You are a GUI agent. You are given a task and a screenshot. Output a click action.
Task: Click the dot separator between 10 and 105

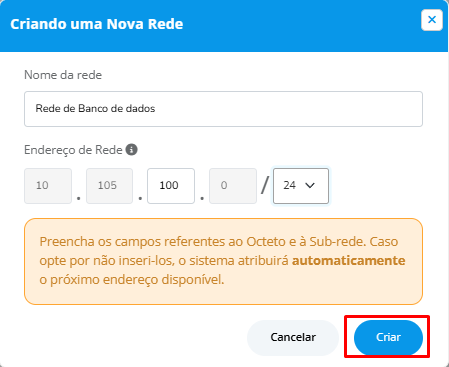point(79,198)
